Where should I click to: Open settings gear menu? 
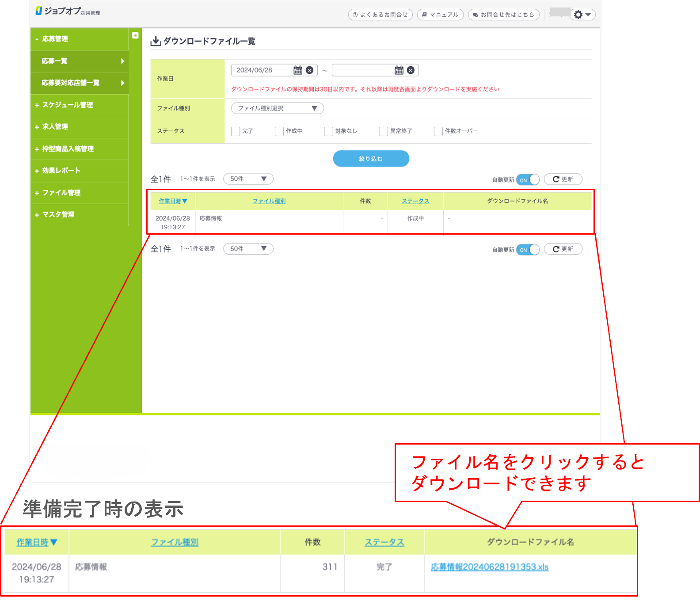tap(582, 15)
